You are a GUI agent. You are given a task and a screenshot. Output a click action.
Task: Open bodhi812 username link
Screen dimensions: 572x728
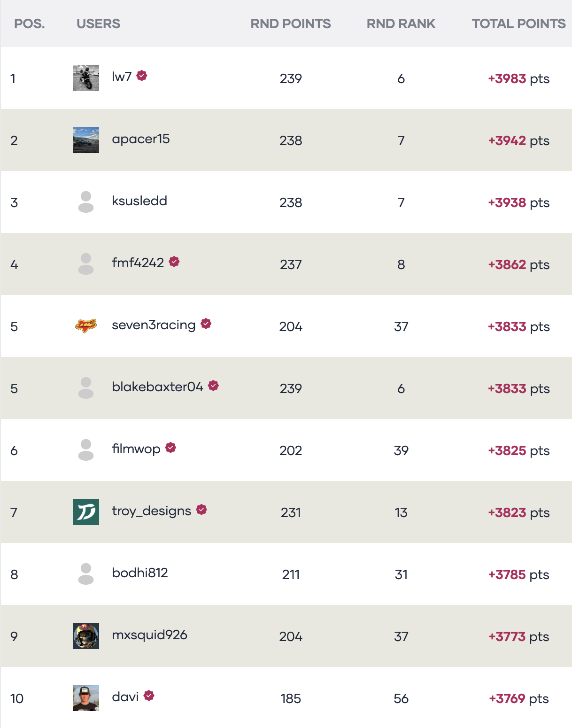(140, 573)
